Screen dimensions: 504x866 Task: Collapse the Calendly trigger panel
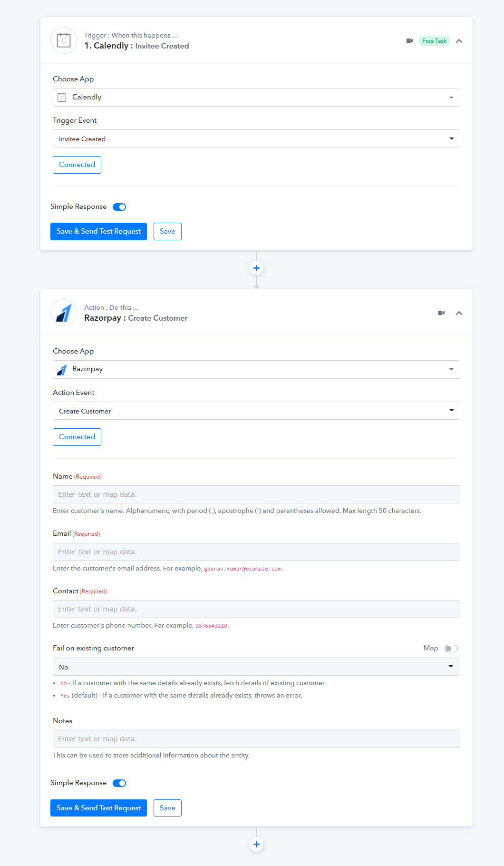[x=459, y=41]
